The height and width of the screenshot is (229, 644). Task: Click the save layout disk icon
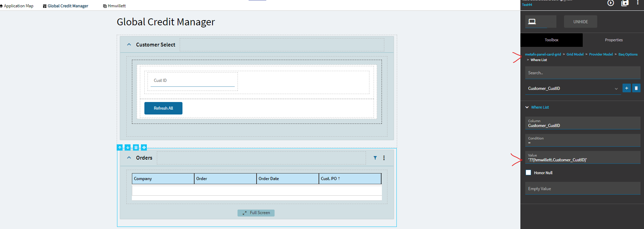coord(625,3)
